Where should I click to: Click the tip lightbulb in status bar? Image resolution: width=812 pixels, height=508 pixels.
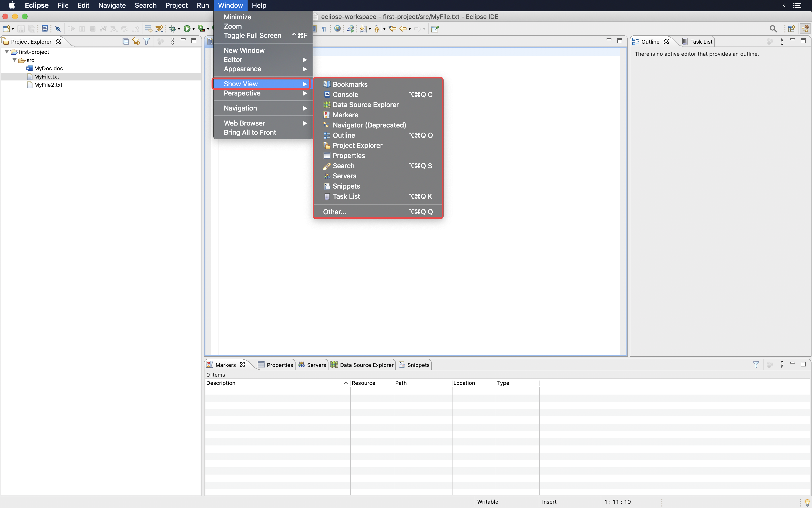[807, 502]
